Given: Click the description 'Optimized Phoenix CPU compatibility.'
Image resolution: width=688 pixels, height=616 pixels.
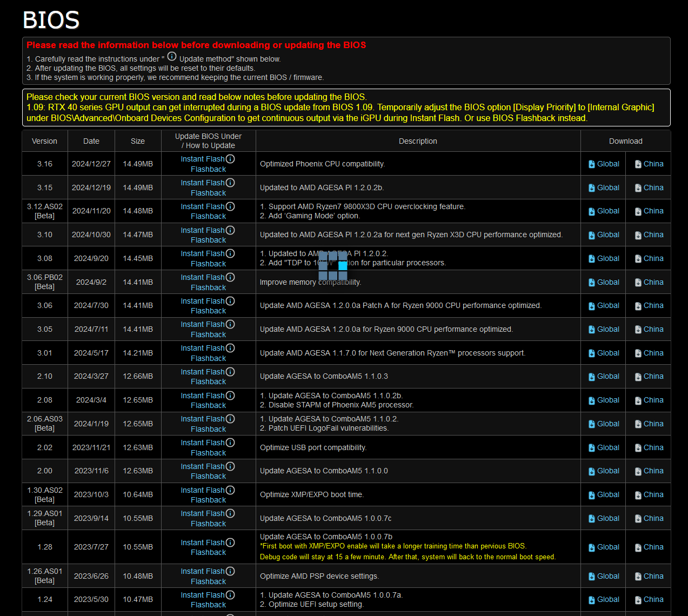Looking at the screenshot, I should [x=323, y=164].
